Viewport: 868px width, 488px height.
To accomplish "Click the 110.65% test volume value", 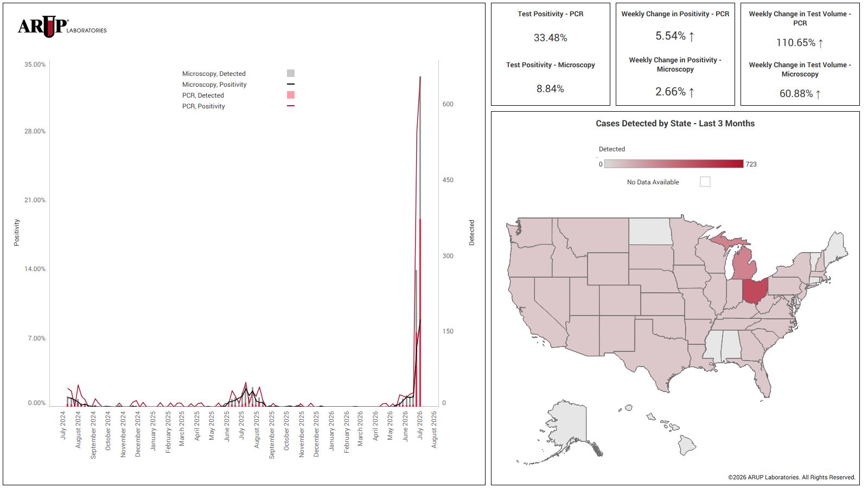I will [x=796, y=42].
